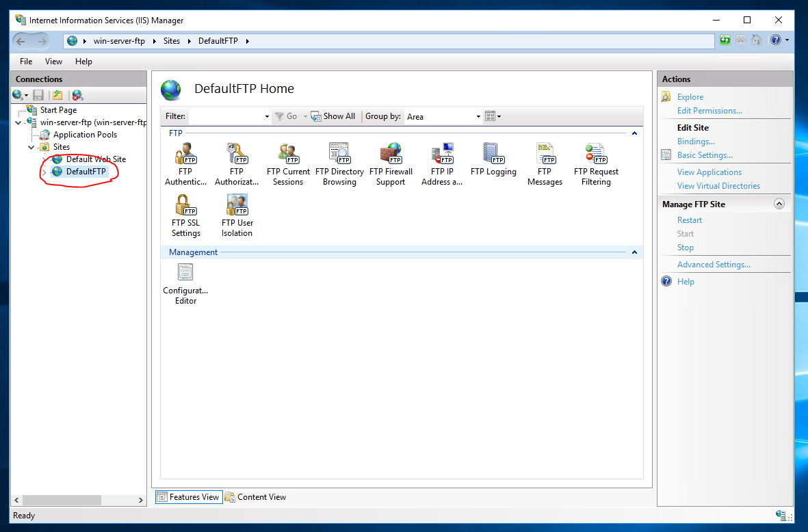Click View Virtual Directories link
808x532 pixels.
(x=718, y=186)
